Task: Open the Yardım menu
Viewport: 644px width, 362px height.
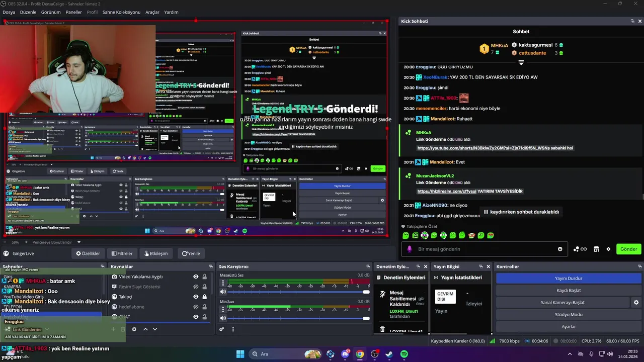Action: click(171, 12)
